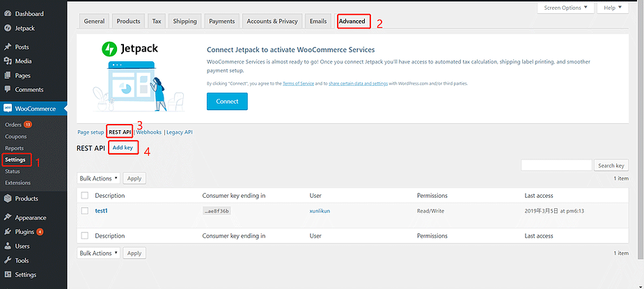Open the Legacy API subsection link
644x289 pixels.
(179, 132)
